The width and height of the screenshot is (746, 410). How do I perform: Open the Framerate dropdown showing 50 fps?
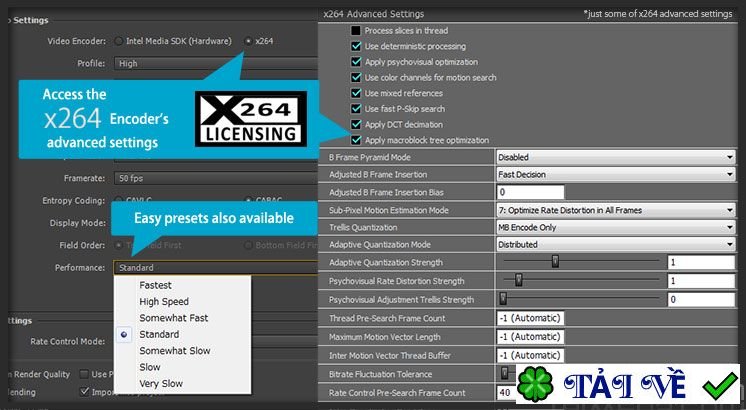tap(216, 178)
